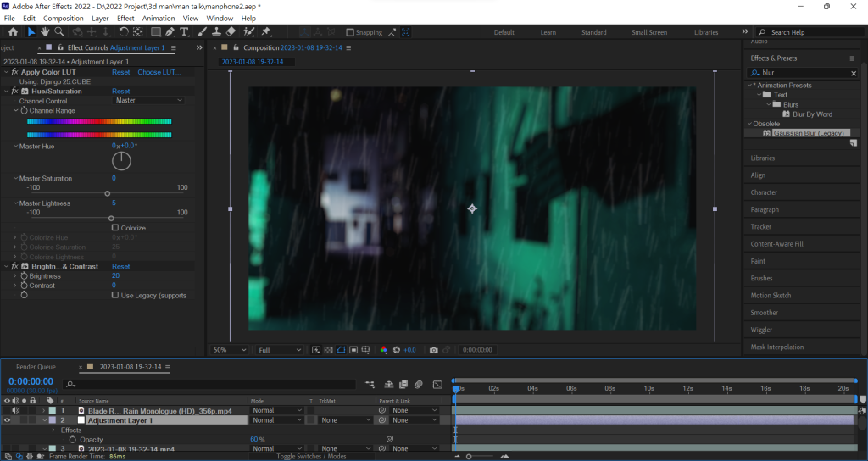
Task: Enable the Colorize checkbox
Action: pos(115,227)
